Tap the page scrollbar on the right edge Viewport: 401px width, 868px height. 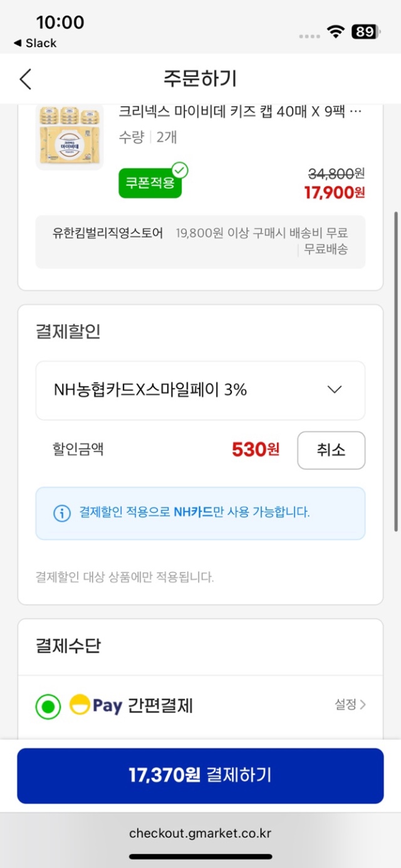pyautogui.click(x=395, y=370)
